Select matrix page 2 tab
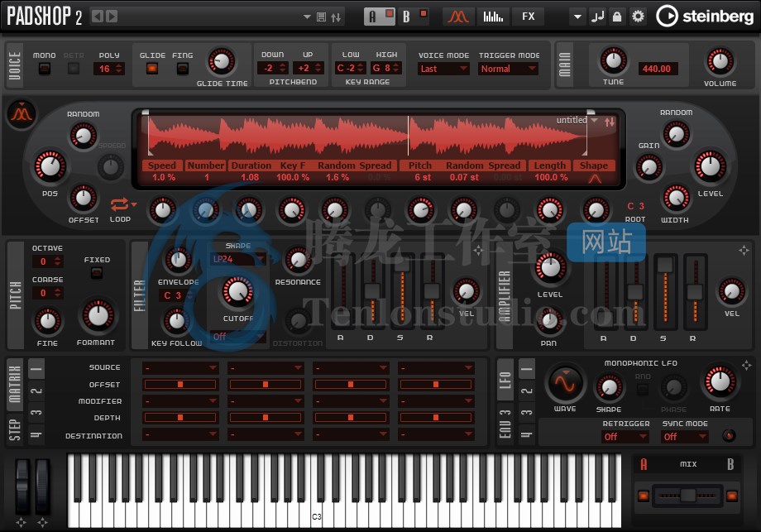This screenshot has height=532, width=761. [37, 391]
